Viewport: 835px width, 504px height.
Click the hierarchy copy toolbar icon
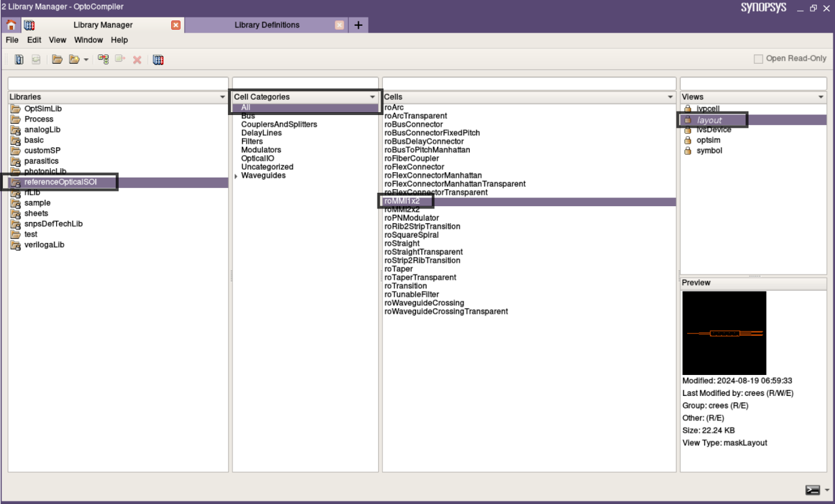tap(103, 60)
